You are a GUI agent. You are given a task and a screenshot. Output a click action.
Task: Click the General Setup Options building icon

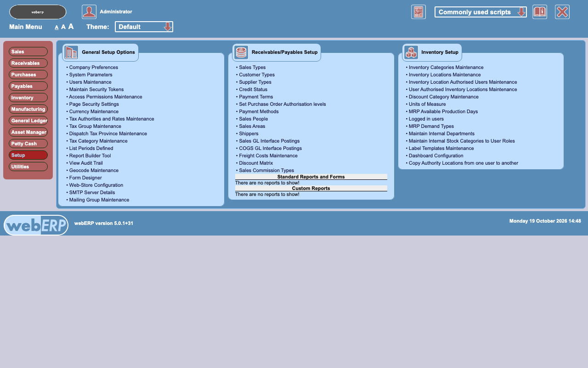click(72, 52)
